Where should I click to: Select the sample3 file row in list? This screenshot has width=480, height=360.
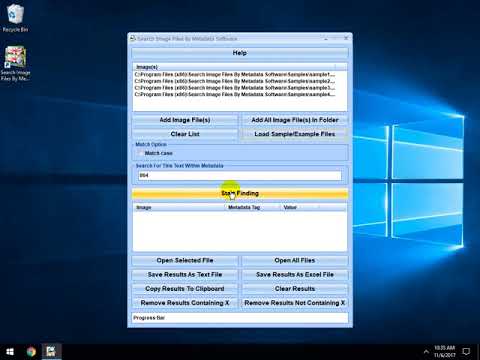pyautogui.click(x=235, y=88)
